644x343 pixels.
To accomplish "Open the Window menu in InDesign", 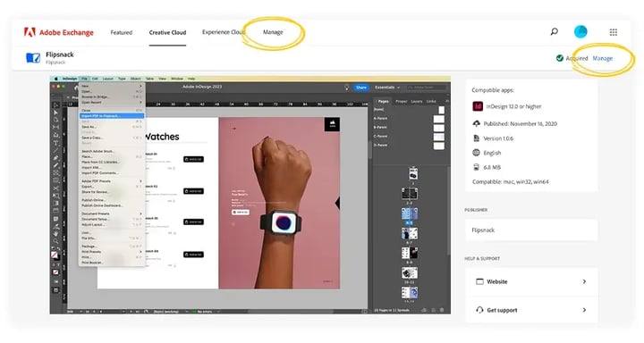I will [x=177, y=79].
